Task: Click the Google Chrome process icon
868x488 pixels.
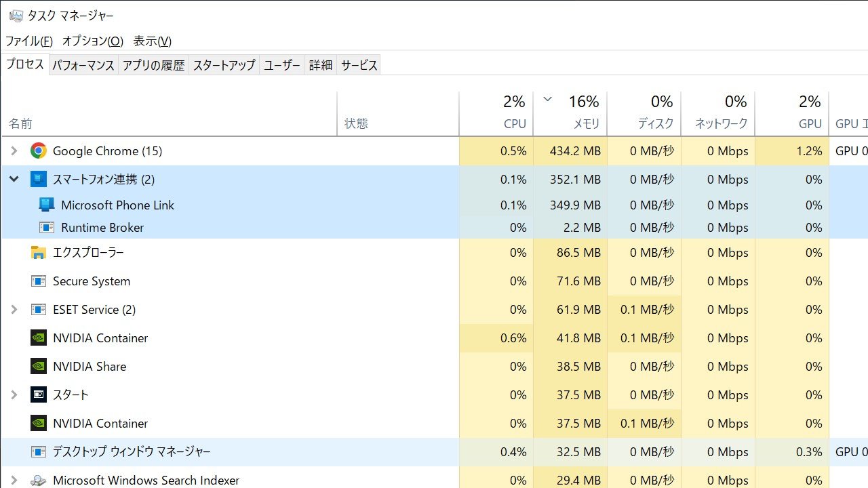Action: 39,151
